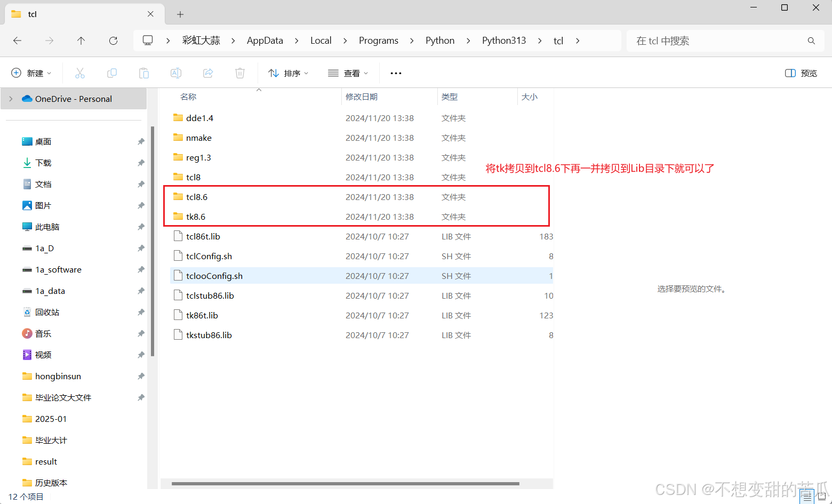832x504 pixels.
Task: Click the Up navigation arrow
Action: pyautogui.click(x=81, y=40)
